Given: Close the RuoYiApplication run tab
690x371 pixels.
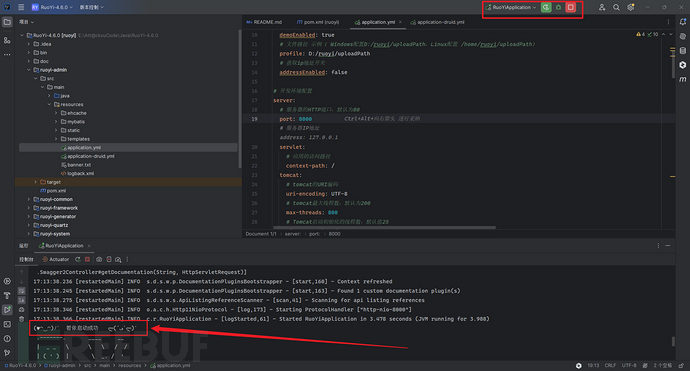Looking at the screenshot, I should (x=89, y=246).
